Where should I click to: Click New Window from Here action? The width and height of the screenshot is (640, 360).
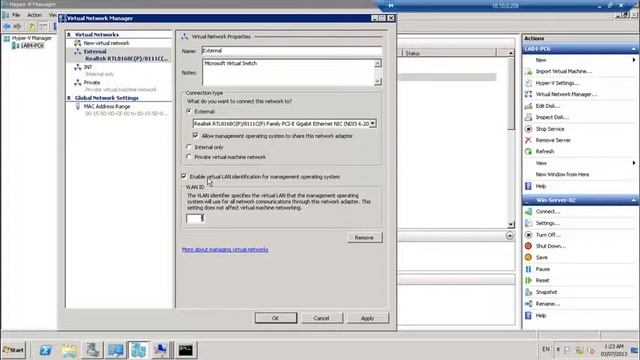coord(562,174)
